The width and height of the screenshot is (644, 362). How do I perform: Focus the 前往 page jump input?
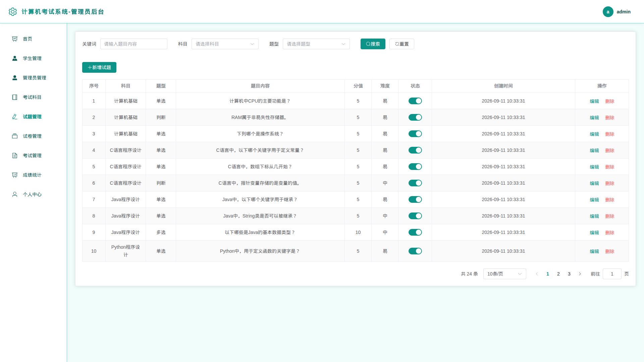(x=612, y=274)
